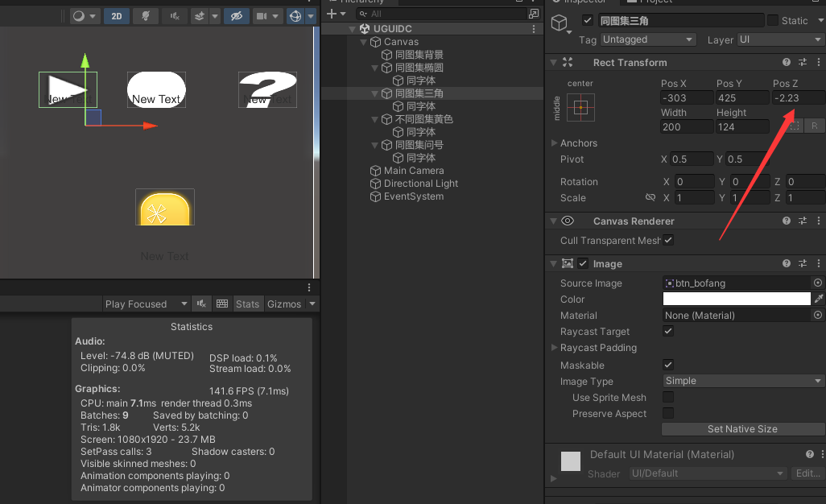Open Rect Transform more options menu
826x504 pixels.
click(x=819, y=62)
